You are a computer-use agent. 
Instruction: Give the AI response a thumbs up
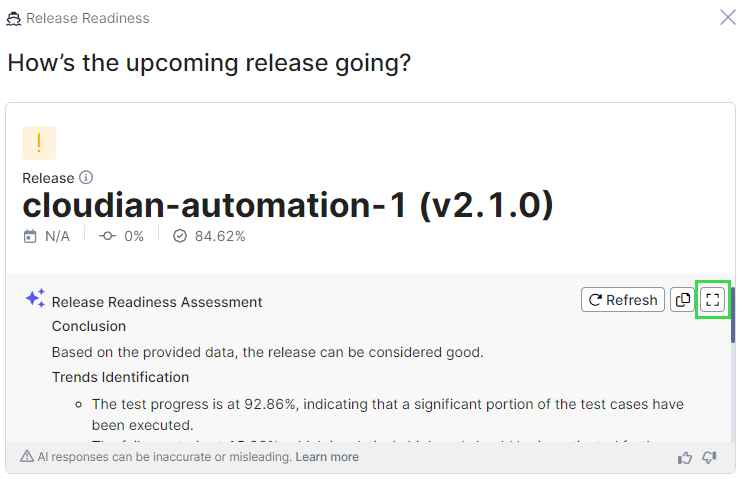click(x=685, y=457)
